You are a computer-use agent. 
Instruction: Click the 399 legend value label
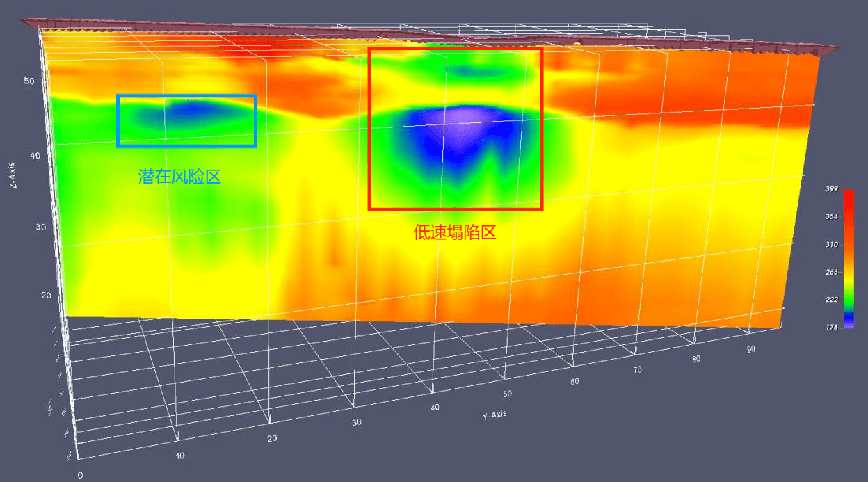(x=830, y=190)
